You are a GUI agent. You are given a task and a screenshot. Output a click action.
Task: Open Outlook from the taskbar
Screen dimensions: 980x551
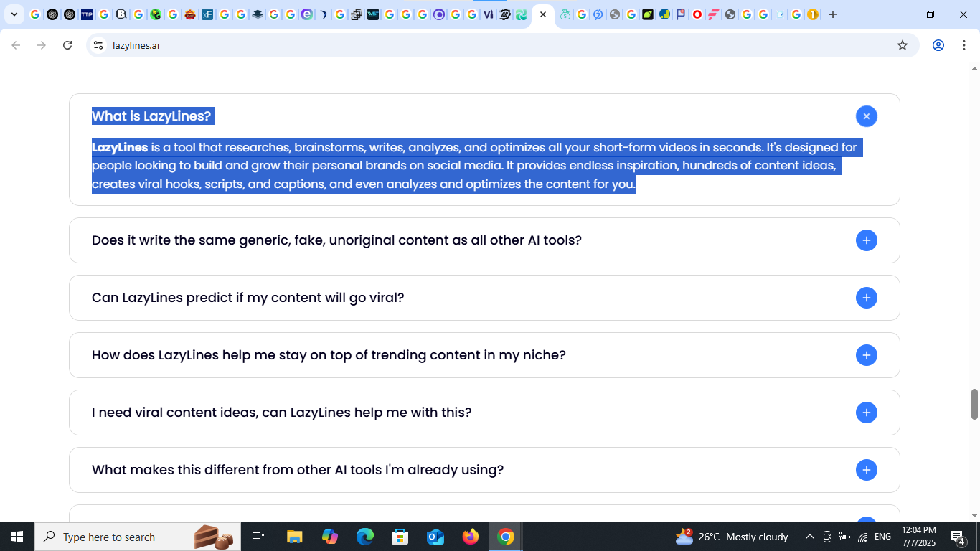coord(435,537)
